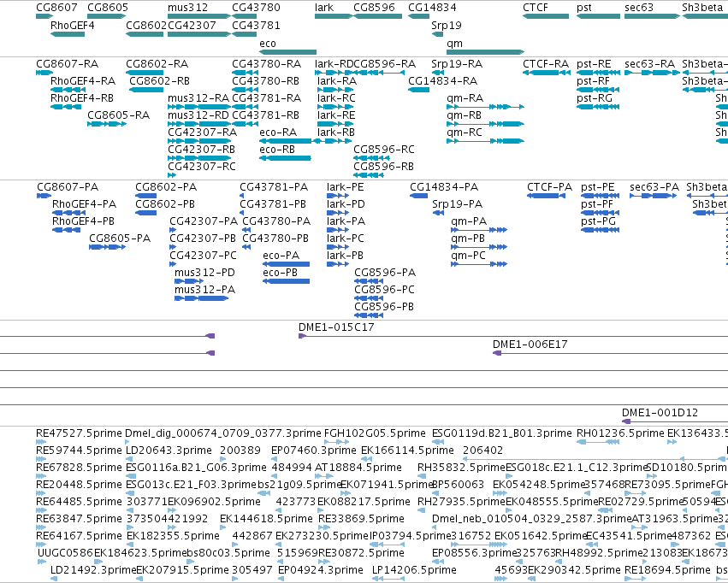This screenshot has width=728, height=583.
Task: Select the CG8607 gene glyph
Action: coord(44,16)
